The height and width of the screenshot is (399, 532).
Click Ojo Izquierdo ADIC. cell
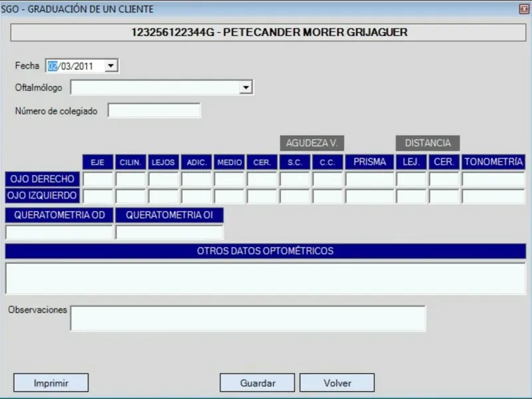click(196, 196)
